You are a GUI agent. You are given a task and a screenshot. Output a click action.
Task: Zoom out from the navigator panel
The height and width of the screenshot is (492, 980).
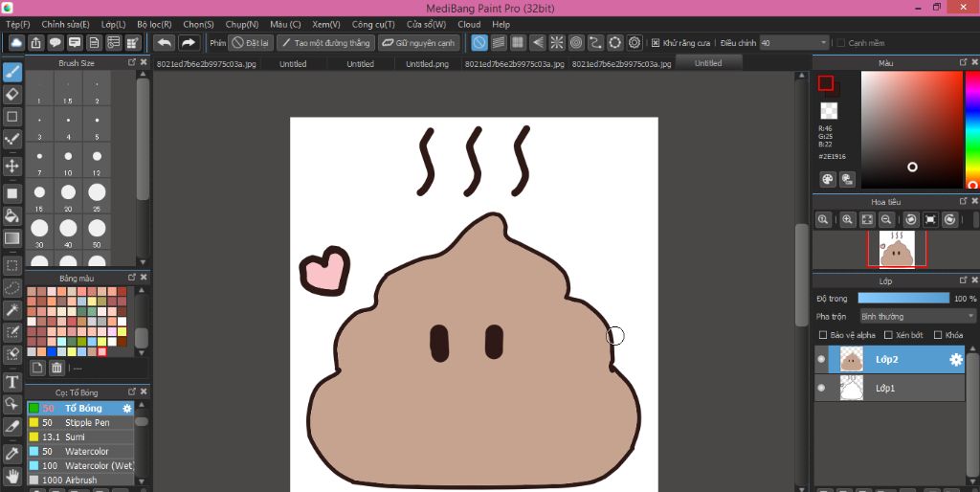(885, 219)
